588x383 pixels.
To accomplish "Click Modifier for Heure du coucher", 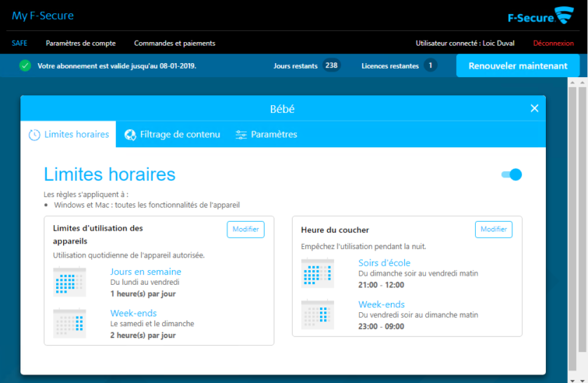I will point(494,230).
